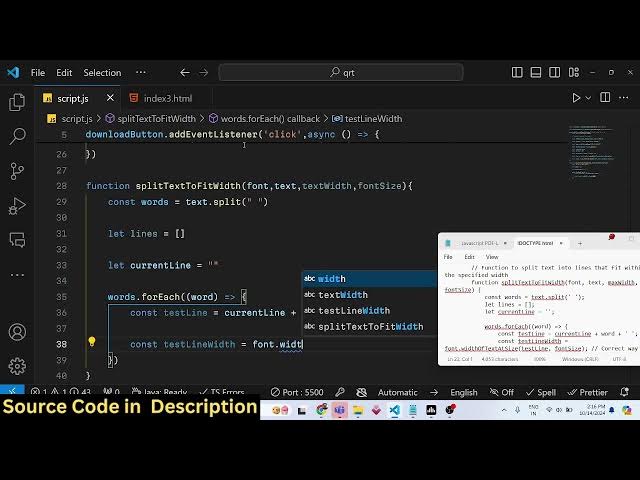Image resolution: width=640 pixels, height=480 pixels.
Task: Open the Accounts icon in activity bar
Action: 17,332
